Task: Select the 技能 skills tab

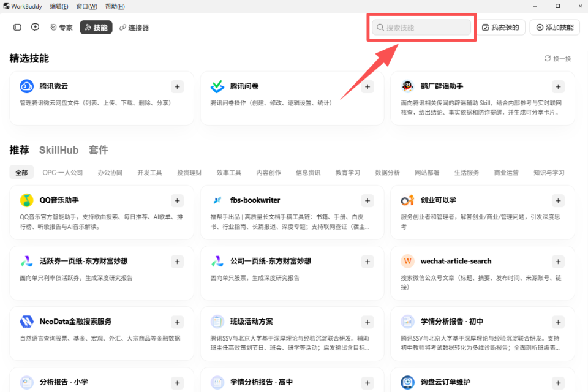Action: pos(96,28)
